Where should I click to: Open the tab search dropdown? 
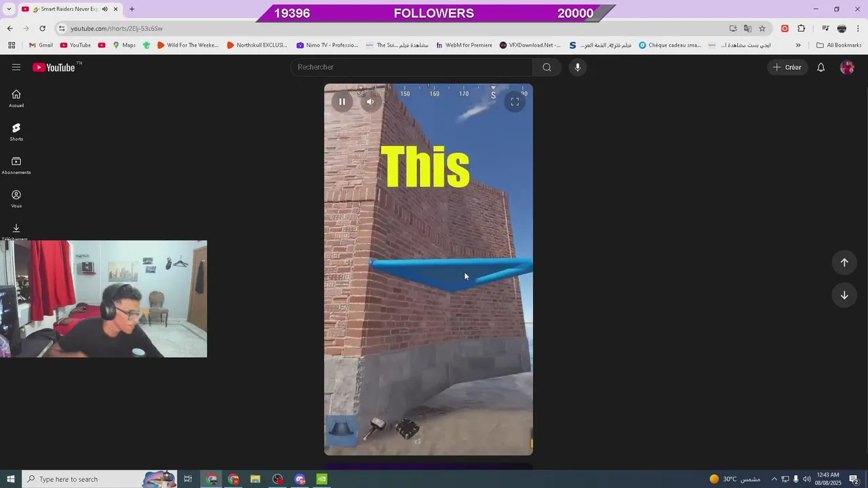pyautogui.click(x=9, y=9)
